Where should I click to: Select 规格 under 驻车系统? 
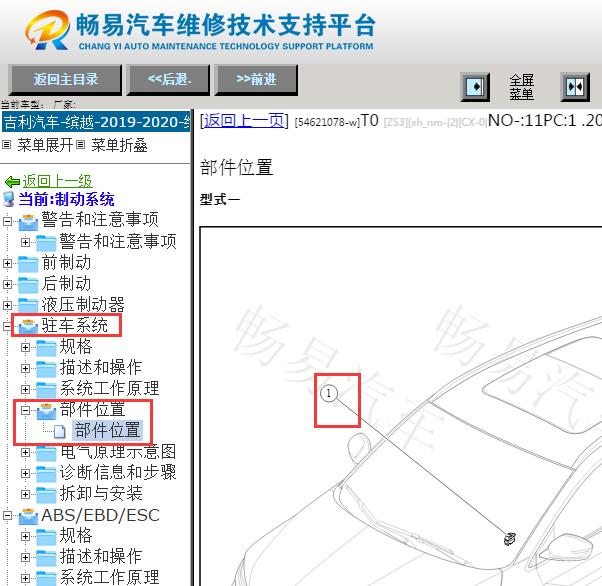(76, 346)
